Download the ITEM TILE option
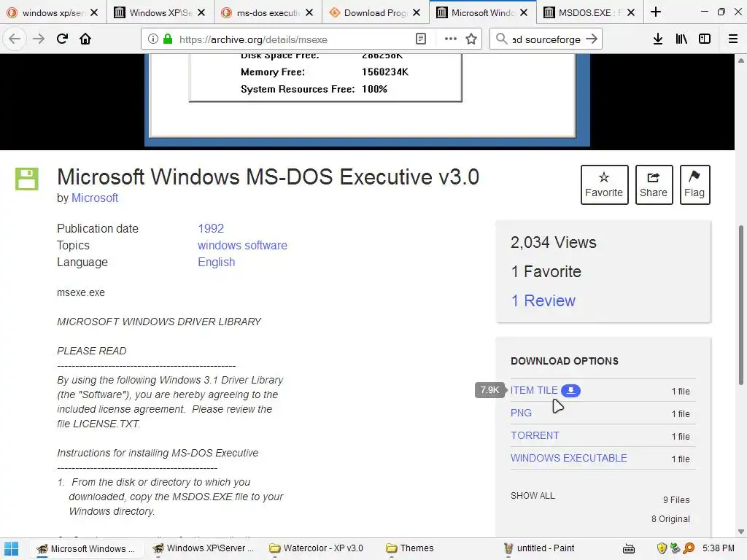The width and height of the screenshot is (747, 560). click(x=534, y=391)
